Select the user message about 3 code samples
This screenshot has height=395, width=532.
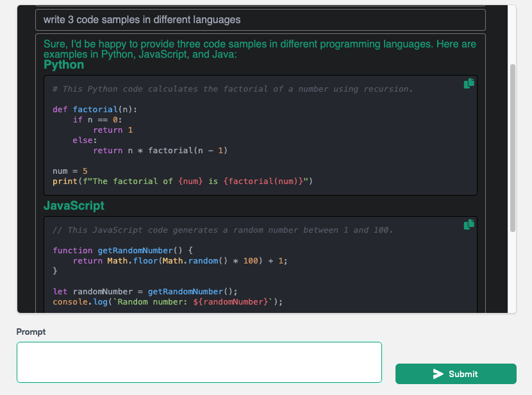tap(142, 20)
